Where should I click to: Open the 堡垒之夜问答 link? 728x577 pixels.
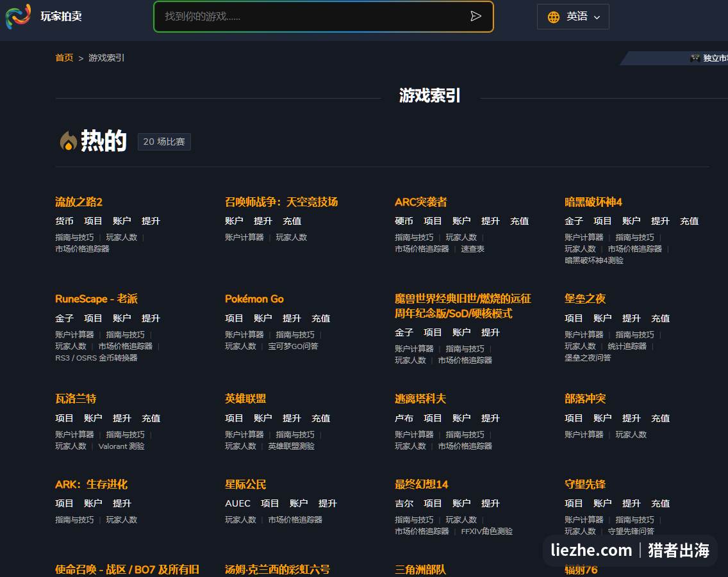(588, 358)
